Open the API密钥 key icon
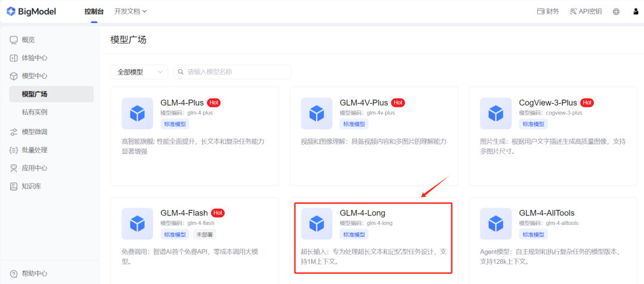Viewport: 644px width, 284px height. [574, 11]
